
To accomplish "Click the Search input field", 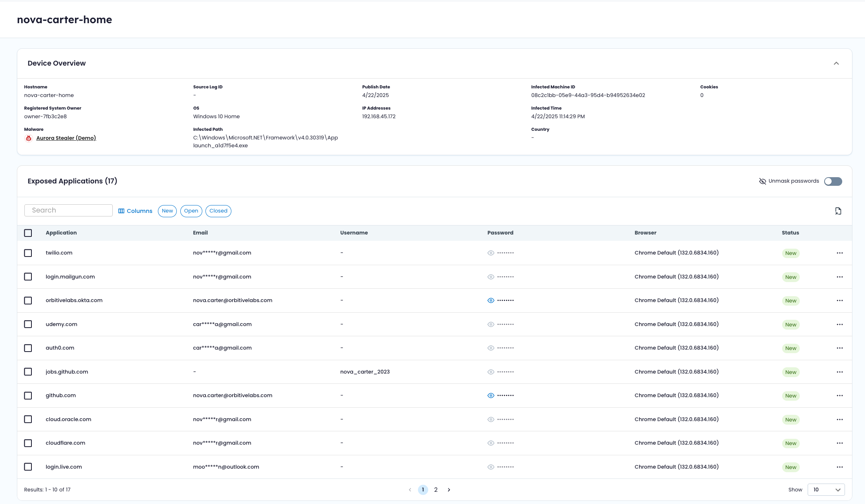I will pos(68,210).
